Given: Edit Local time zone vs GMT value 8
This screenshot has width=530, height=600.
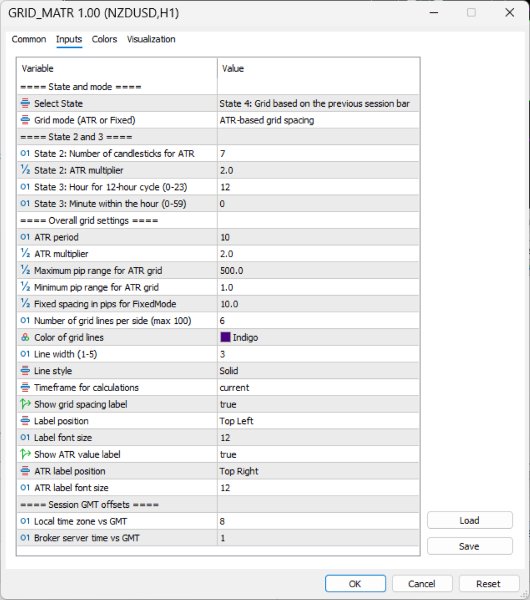Looking at the screenshot, I should click(318, 521).
